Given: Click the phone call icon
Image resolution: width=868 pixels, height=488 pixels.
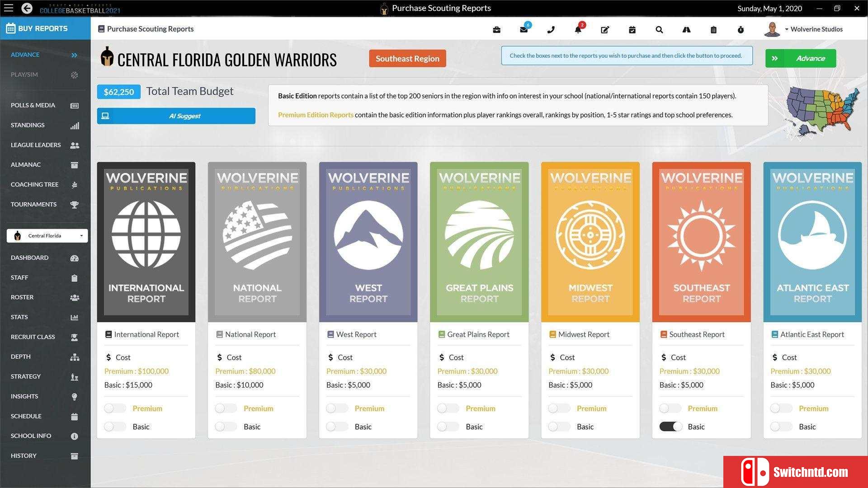Looking at the screenshot, I should point(551,30).
